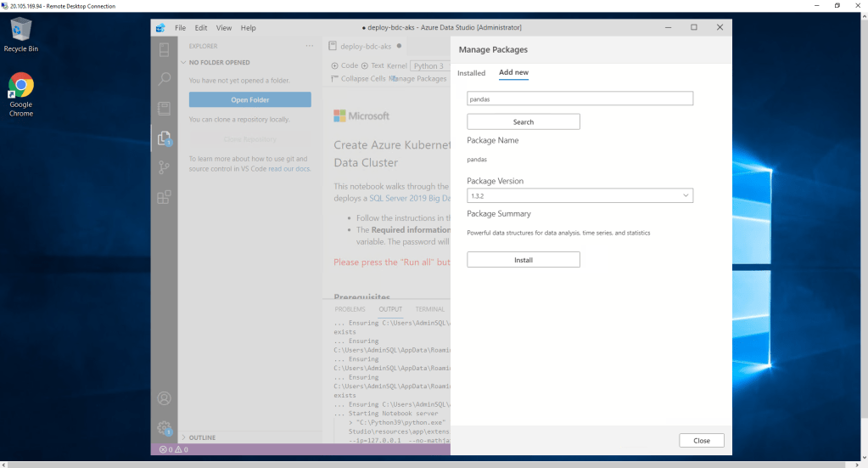Open Google Chrome desktop shortcut
Image resolution: width=868 pixels, height=468 pixels.
pos(21,94)
